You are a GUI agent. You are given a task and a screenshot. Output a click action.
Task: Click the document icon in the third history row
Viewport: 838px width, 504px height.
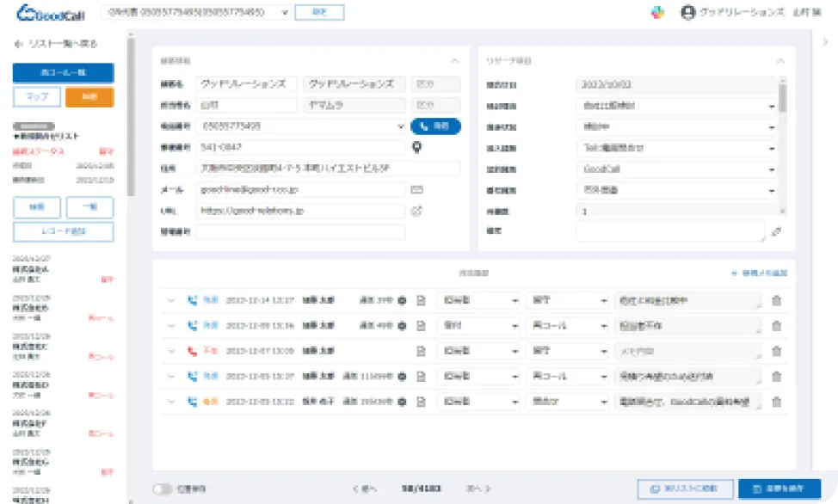pyautogui.click(x=422, y=351)
